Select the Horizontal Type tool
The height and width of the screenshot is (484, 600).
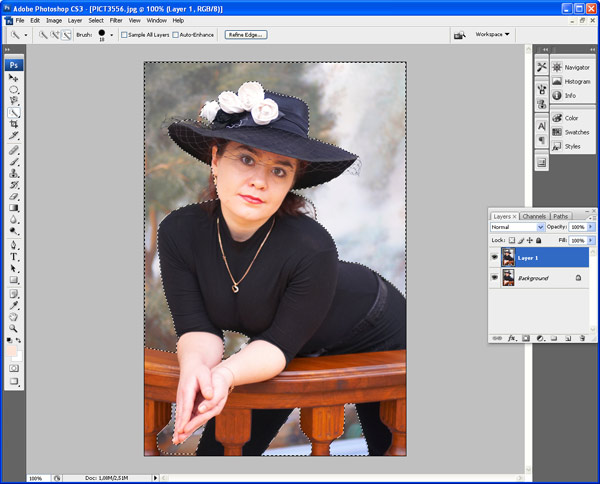pos(14,257)
